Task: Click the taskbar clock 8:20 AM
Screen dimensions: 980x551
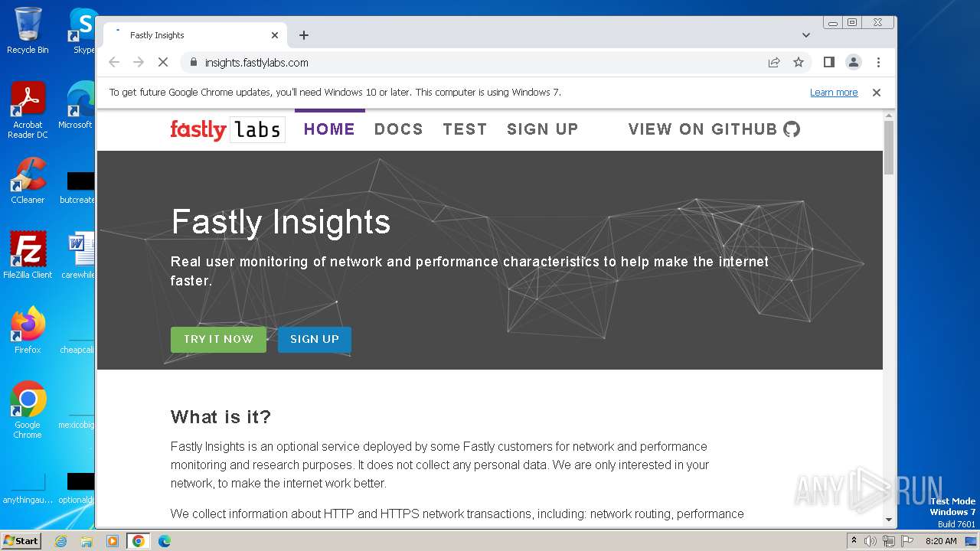Action: [941, 541]
